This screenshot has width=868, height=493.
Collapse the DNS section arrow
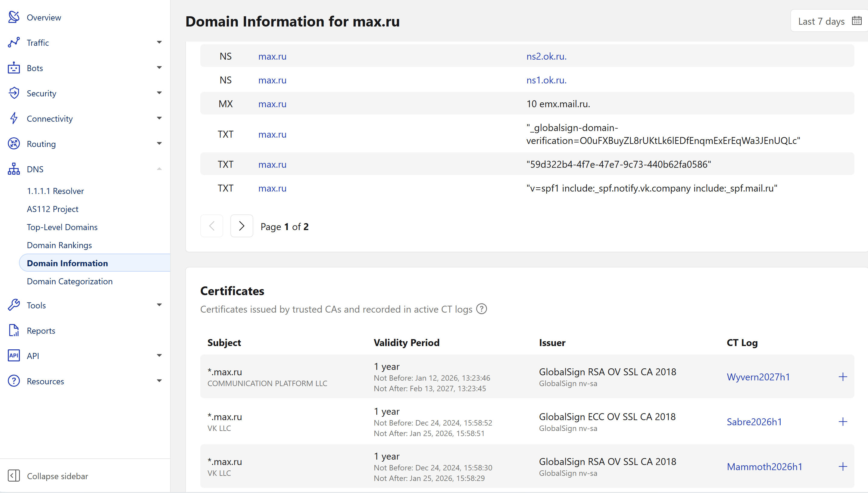tap(159, 169)
